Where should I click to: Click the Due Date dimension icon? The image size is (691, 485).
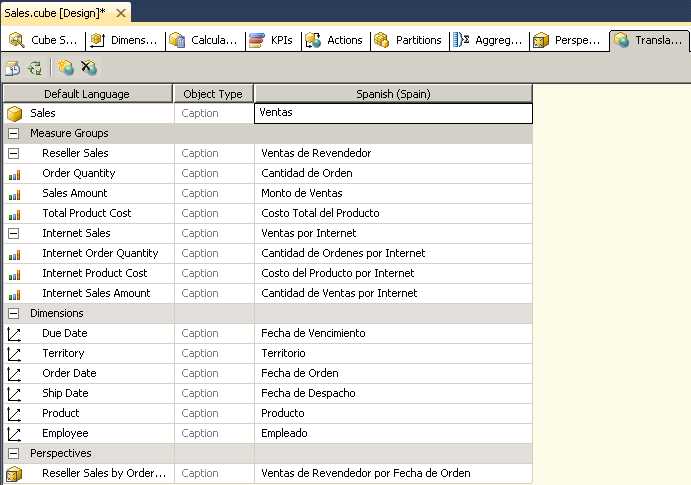click(14, 334)
